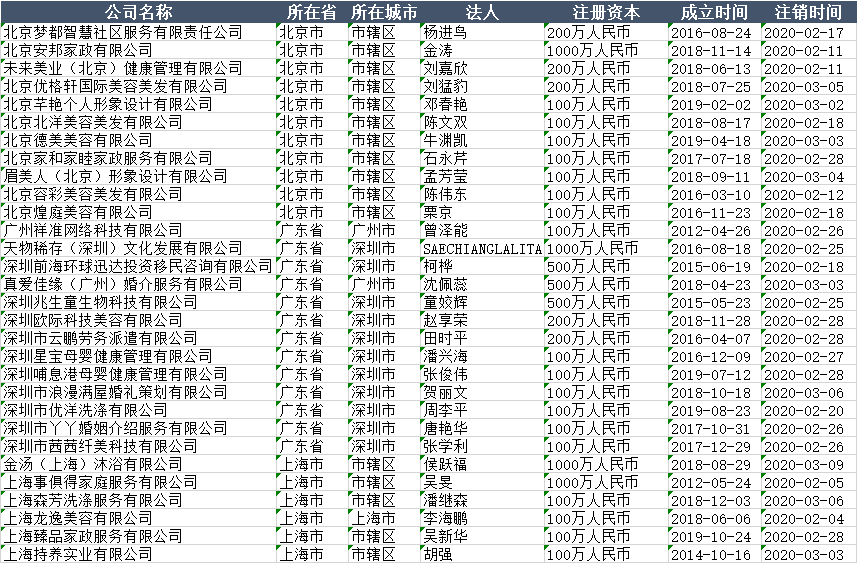Viewport: 857px width, 563px height.
Task: Select cell 金汤（上海）沐浴有限公司
Action: click(138, 465)
